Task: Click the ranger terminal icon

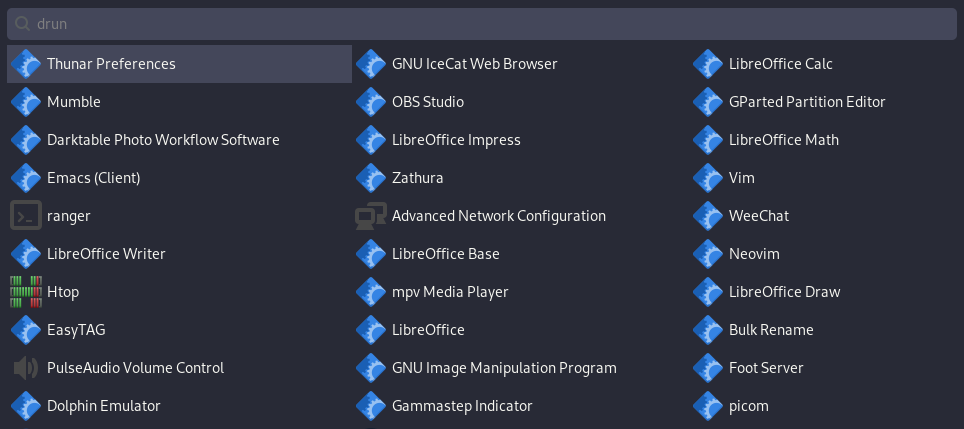Action: click(x=26, y=216)
